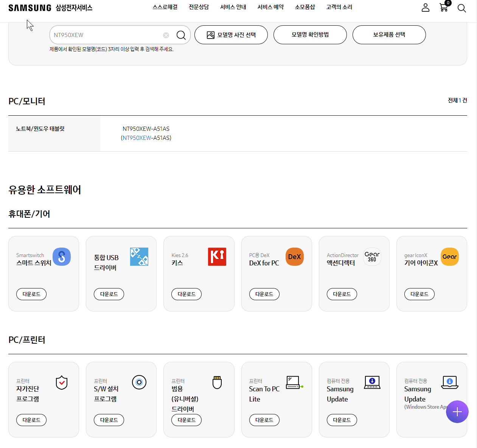The height and width of the screenshot is (448, 477).
Task: Click the 유용한 소프트웨어 heading
Action: pos(45,190)
